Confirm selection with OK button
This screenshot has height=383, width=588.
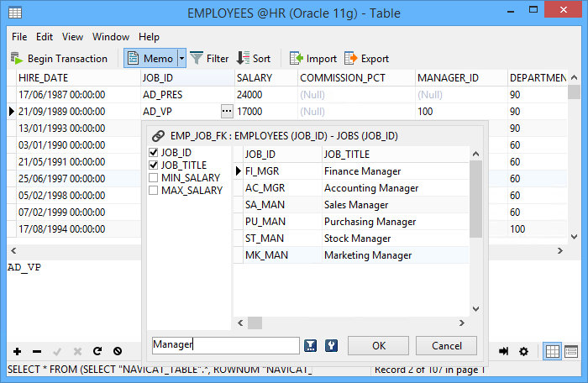tap(378, 345)
